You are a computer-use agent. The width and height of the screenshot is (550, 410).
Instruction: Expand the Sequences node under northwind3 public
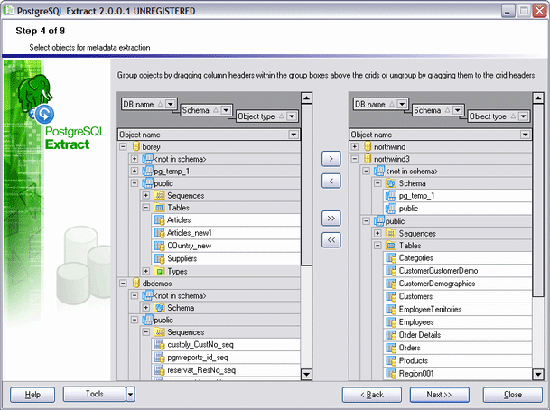click(377, 233)
